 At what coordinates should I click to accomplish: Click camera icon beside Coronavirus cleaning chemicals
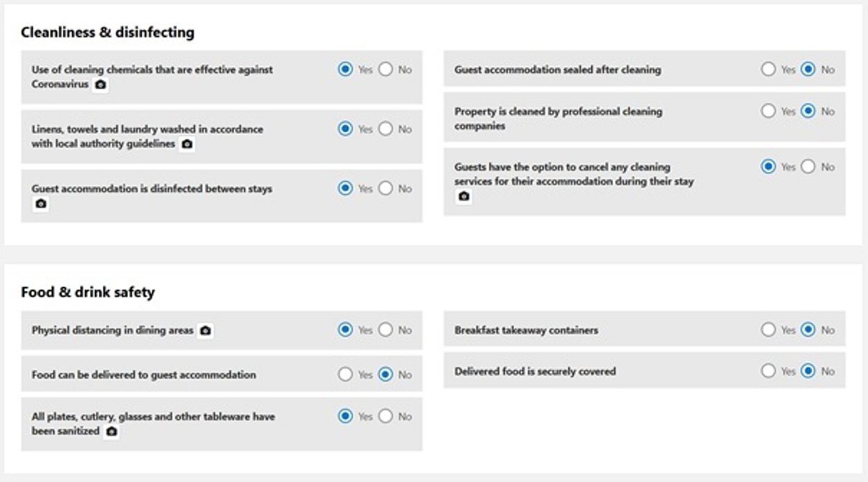[101, 85]
